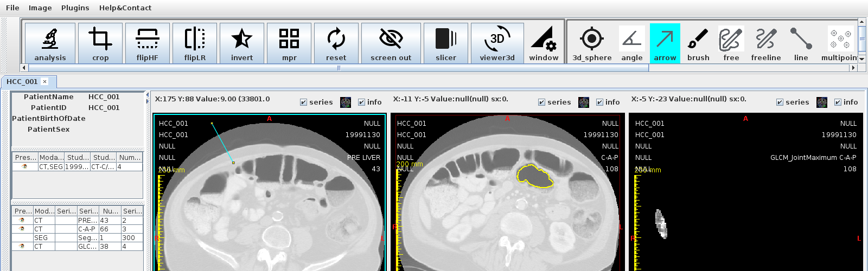
Task: Open the Image menu
Action: coord(40,8)
